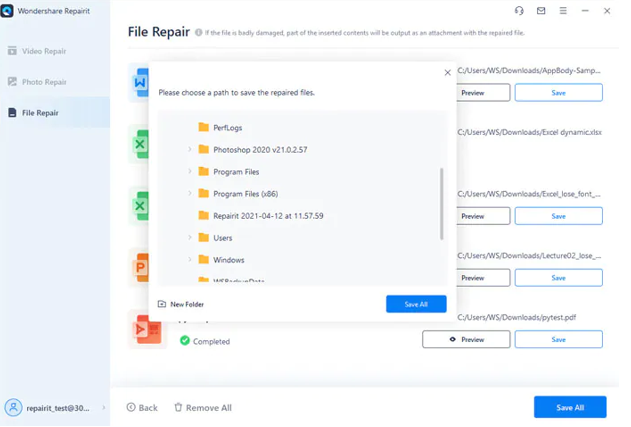
Task: Expand the Program Files (x86) folder
Action: (x=190, y=194)
